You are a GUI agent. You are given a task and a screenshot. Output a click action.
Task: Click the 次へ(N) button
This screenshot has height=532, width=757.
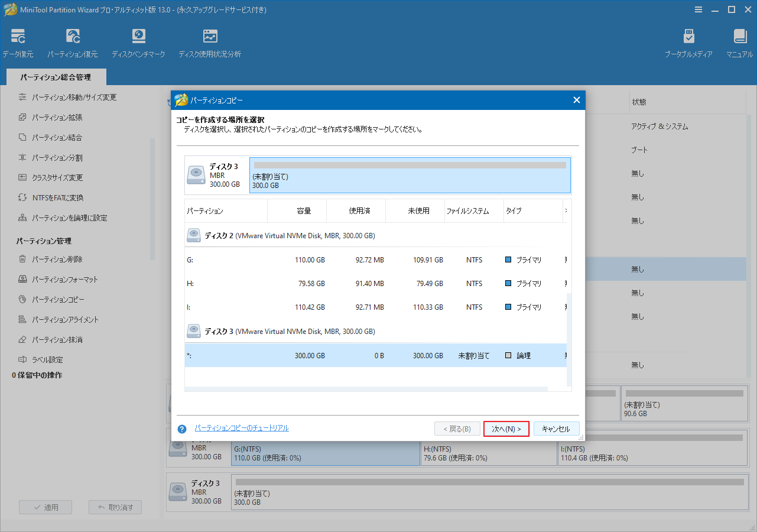pyautogui.click(x=506, y=429)
